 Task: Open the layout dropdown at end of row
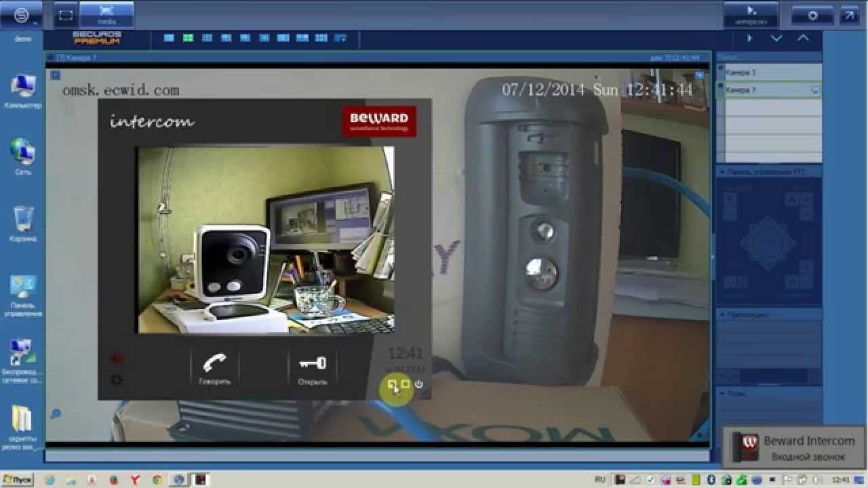pyautogui.click(x=340, y=38)
